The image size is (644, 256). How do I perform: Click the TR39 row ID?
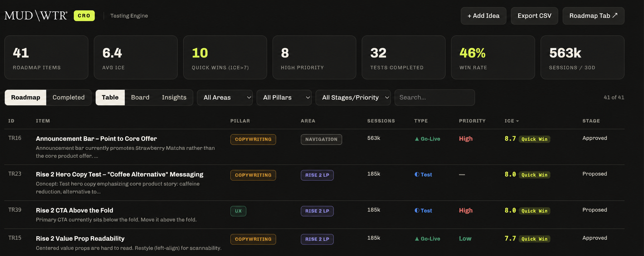15,210
